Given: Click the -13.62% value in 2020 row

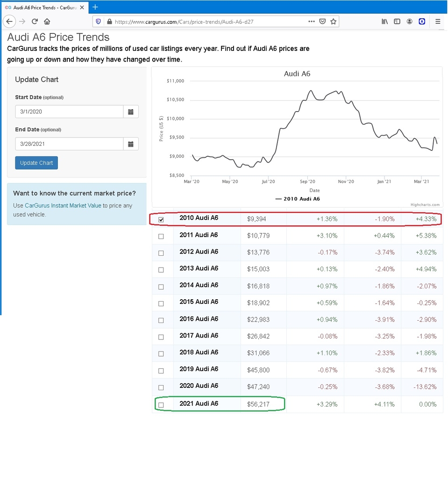Looking at the screenshot, I should 425,387.
